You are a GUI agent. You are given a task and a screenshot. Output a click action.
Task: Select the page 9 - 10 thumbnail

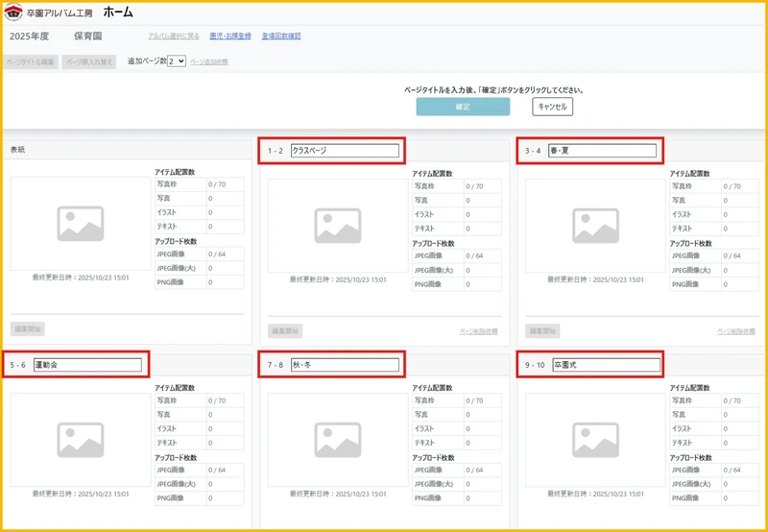coord(595,440)
